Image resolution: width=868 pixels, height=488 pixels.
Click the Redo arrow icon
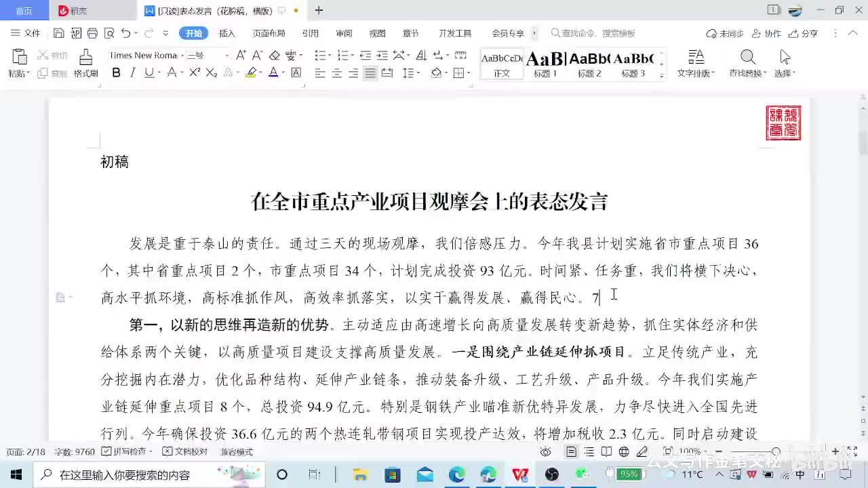click(149, 33)
